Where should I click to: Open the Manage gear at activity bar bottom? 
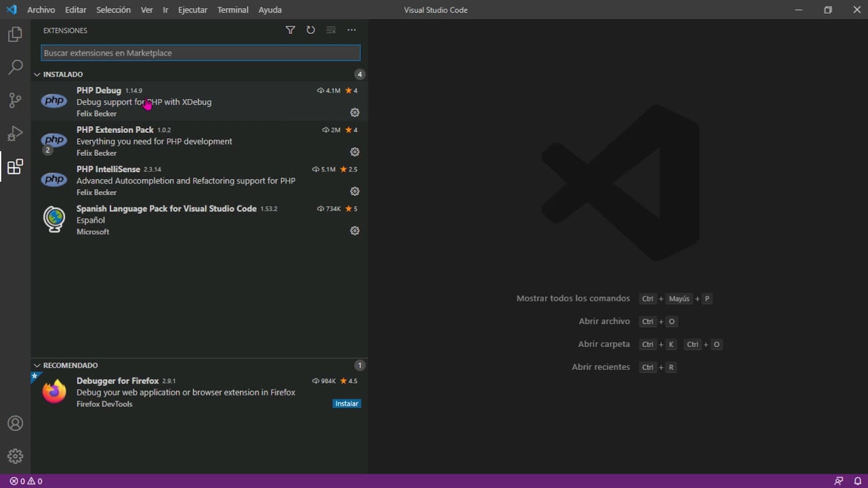click(x=15, y=456)
